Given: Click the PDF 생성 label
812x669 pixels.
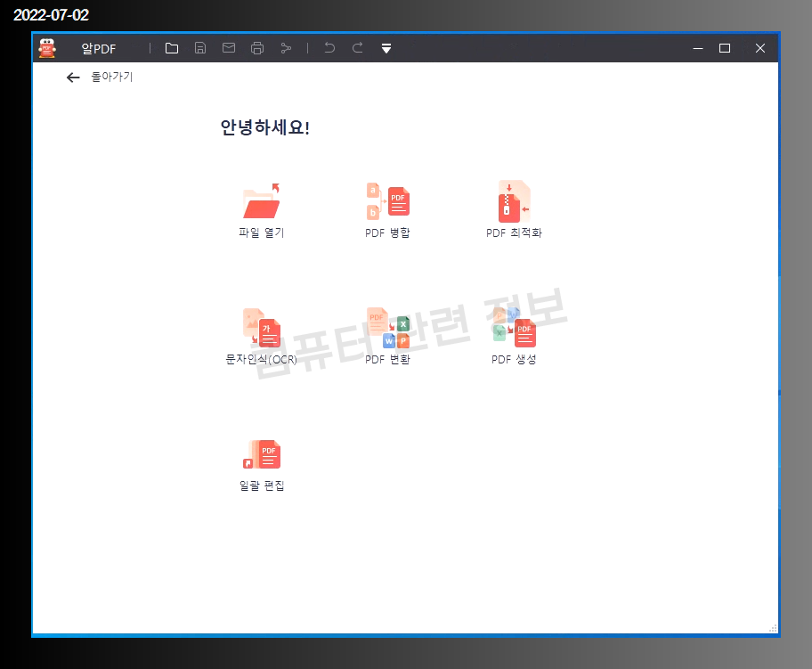Looking at the screenshot, I should (514, 359).
